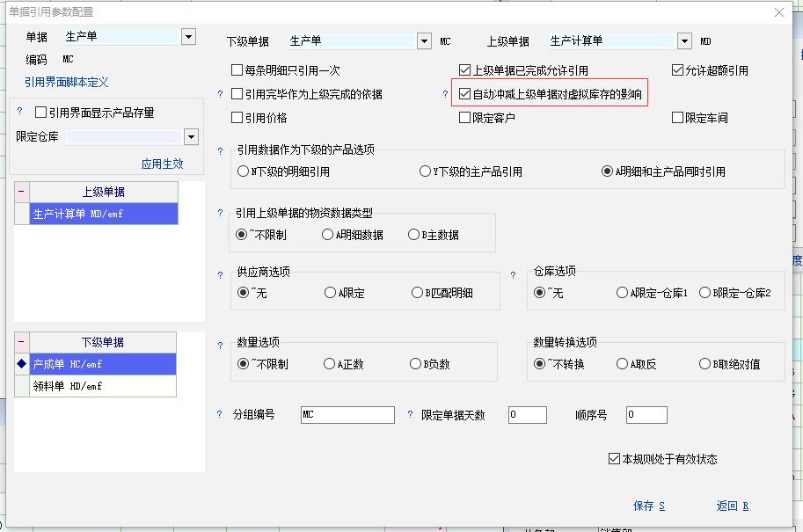Click the 限定单据天数 input field
This screenshot has height=532, width=803.
tap(527, 414)
